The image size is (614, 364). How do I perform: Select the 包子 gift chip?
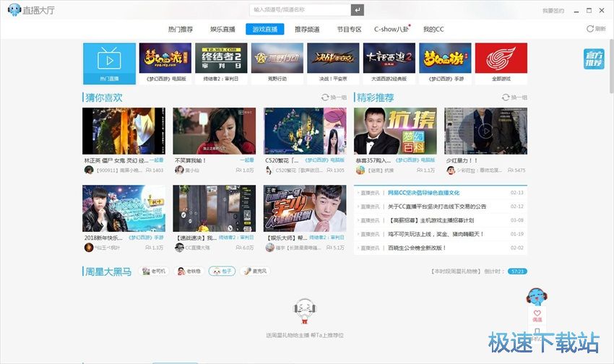222,271
